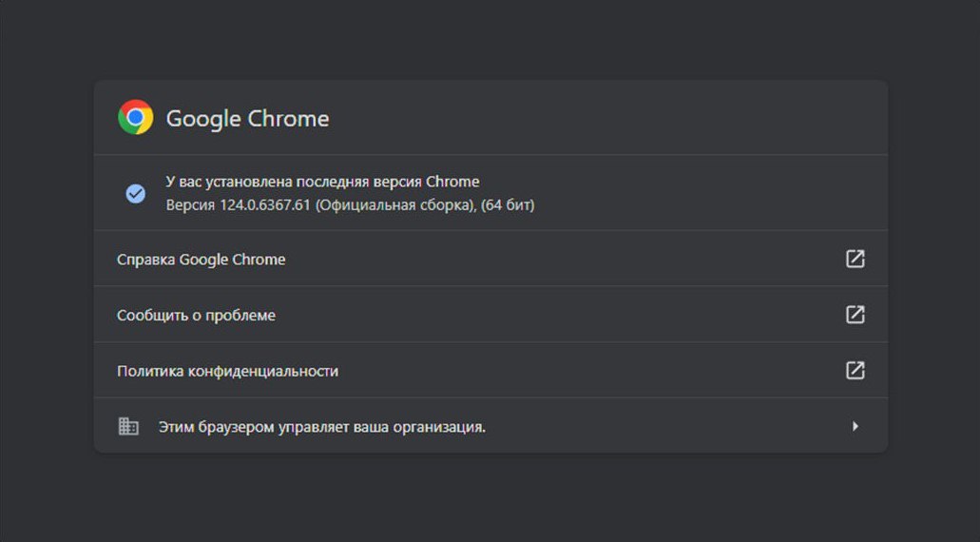
Task: Click external link icon beside Сообщить о проблеме
Action: pos(855,315)
